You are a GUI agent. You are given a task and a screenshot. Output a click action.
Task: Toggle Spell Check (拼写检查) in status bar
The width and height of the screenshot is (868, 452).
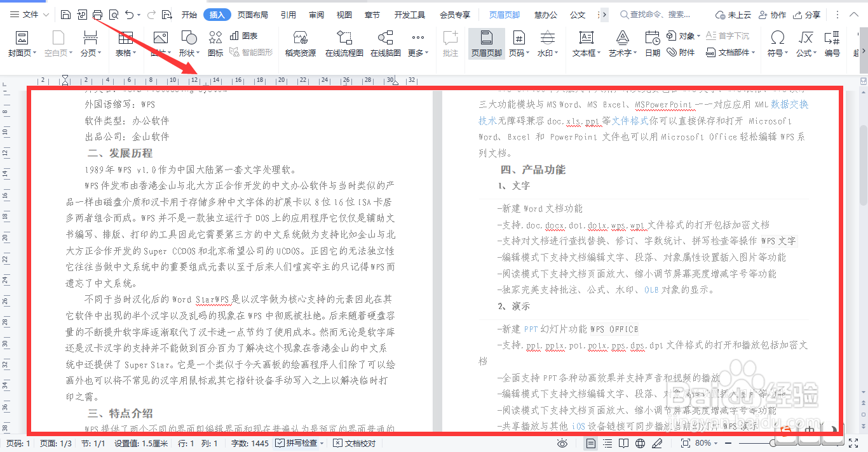point(299,443)
